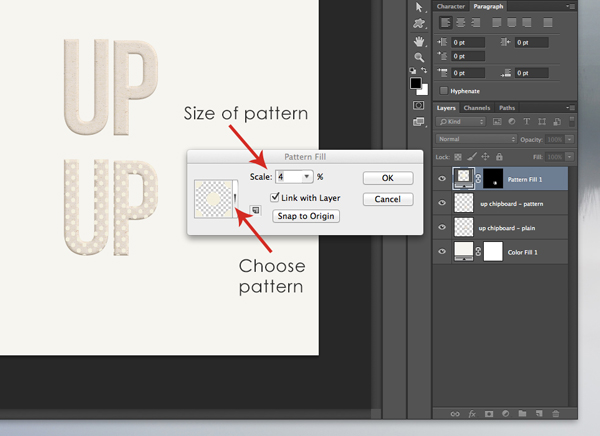Switch to the Channels tab
The width and height of the screenshot is (600, 436).
[476, 107]
